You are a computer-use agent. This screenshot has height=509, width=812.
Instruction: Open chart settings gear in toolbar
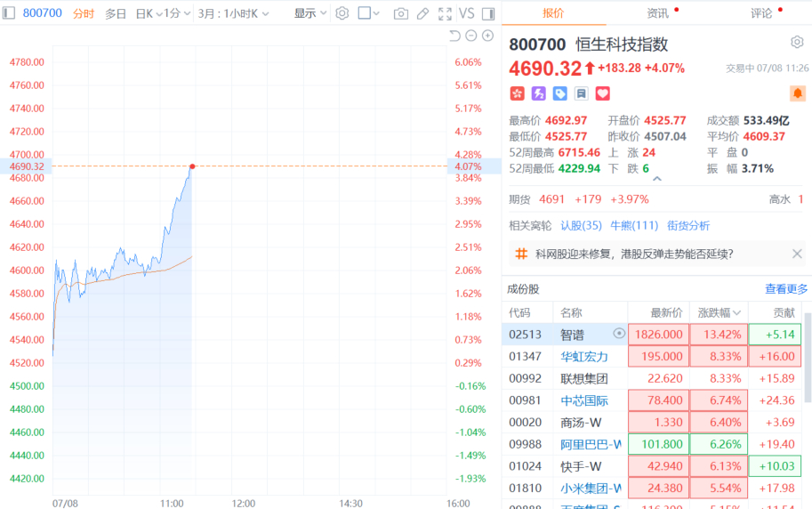342,13
